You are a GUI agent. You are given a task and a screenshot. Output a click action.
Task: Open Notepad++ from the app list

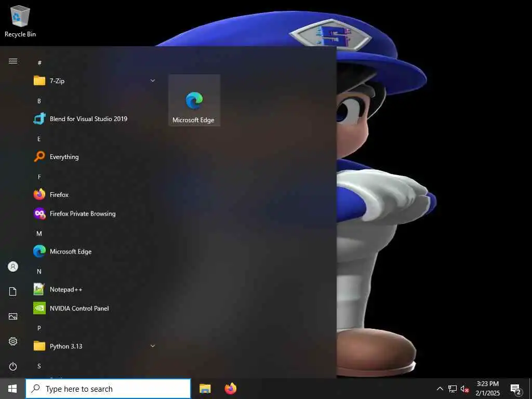pos(95,289)
